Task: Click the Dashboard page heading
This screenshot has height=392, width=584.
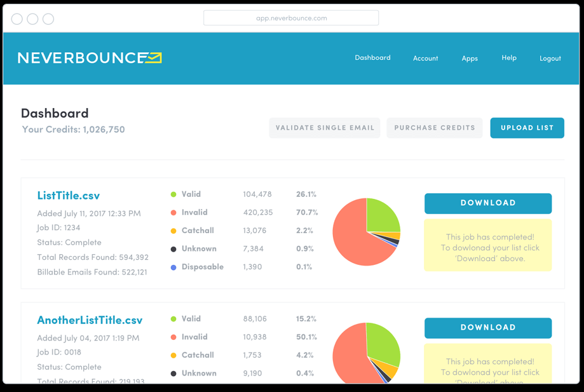Action: tap(55, 113)
